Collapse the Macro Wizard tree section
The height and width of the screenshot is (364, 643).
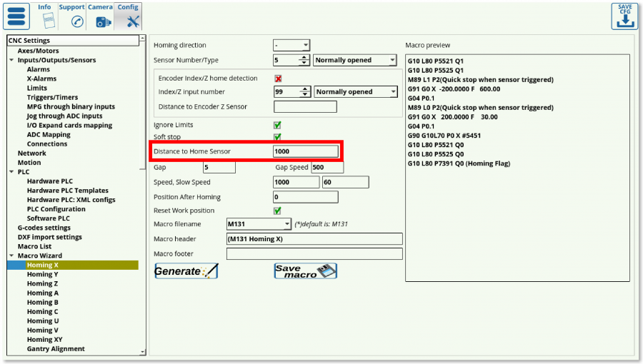tap(11, 256)
